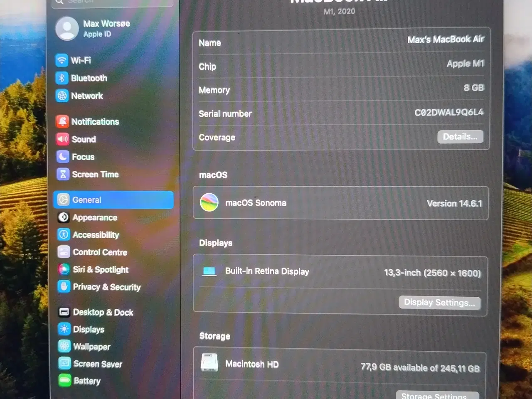Click the Macintosh HD label

point(252,364)
